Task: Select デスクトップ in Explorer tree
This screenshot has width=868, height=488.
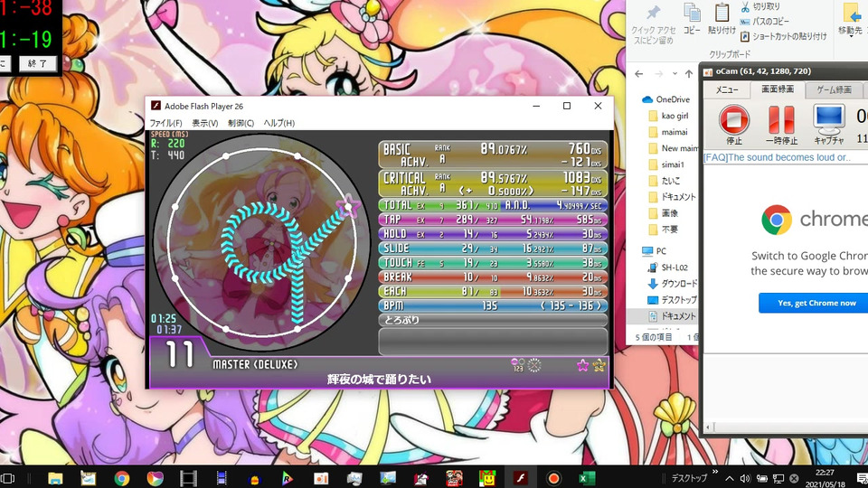Action: [672, 300]
